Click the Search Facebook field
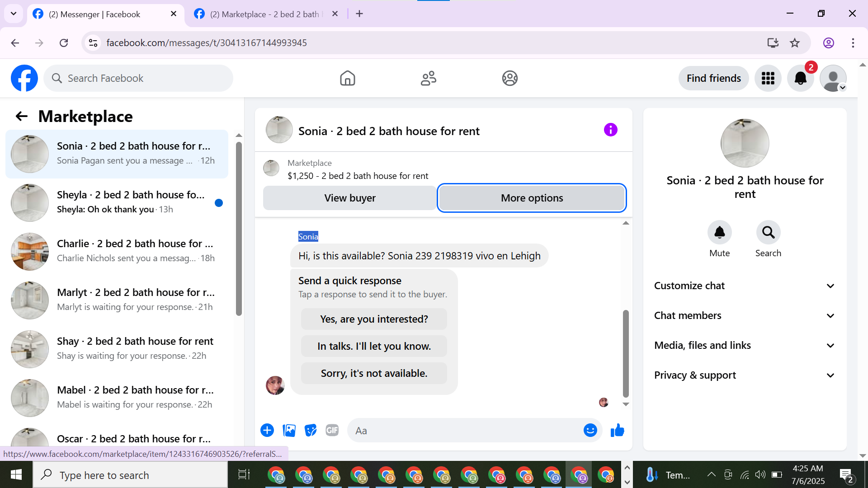The image size is (868, 488). pyautogui.click(x=138, y=78)
